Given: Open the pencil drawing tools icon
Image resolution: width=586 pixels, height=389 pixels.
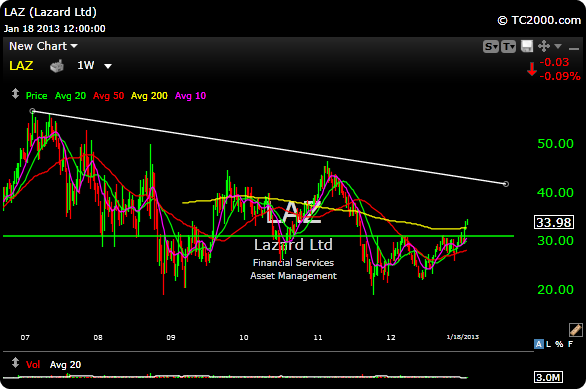Looking at the screenshot, I should point(576,330).
